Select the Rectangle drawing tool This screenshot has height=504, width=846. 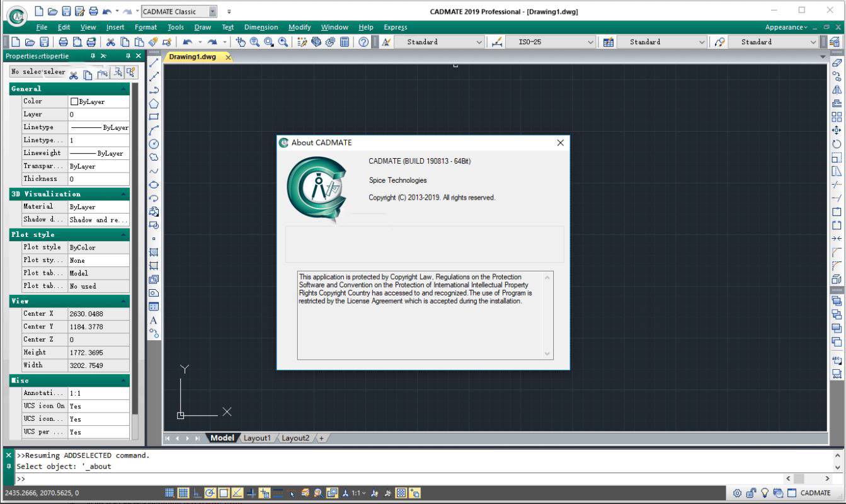click(x=154, y=117)
